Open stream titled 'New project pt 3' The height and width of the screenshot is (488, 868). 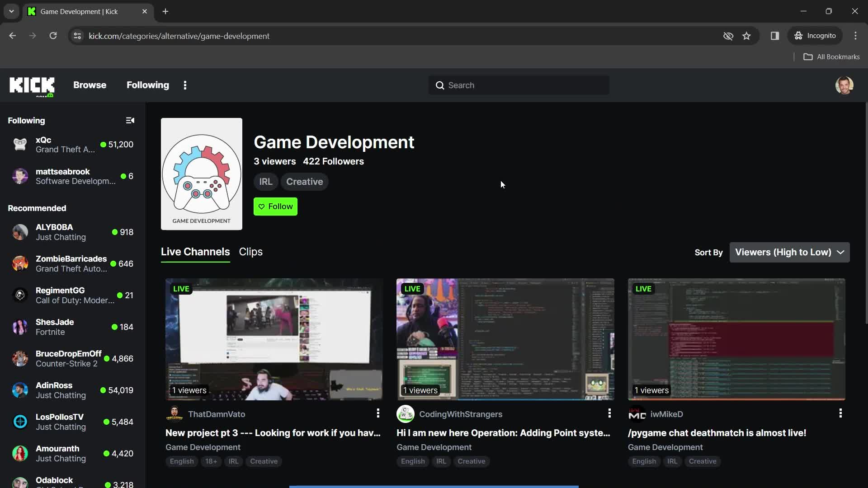pyautogui.click(x=273, y=433)
